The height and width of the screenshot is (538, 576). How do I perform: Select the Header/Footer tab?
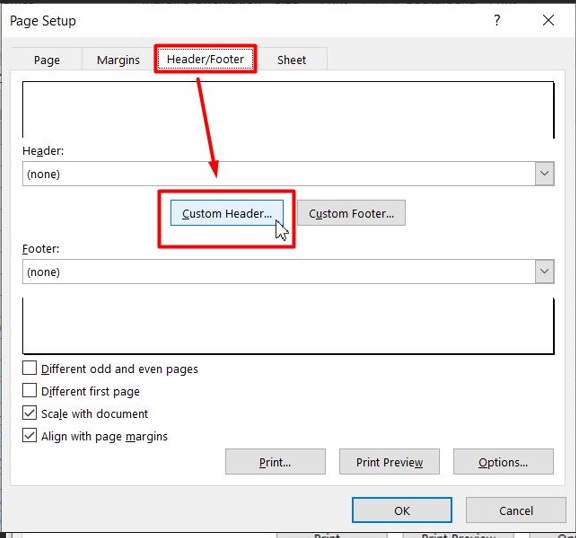[205, 59]
